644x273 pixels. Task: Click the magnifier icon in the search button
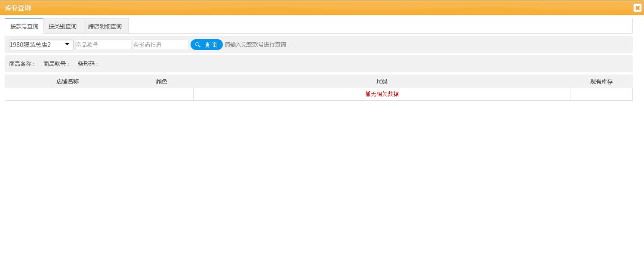(x=197, y=44)
